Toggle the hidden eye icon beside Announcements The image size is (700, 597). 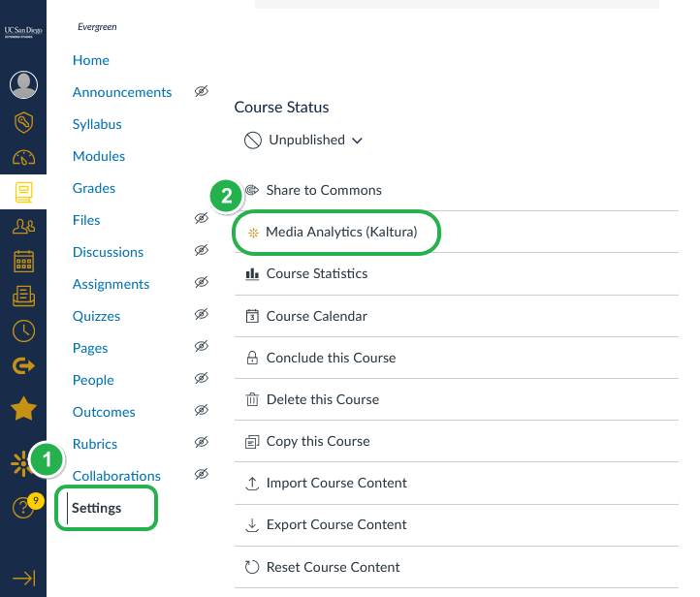click(x=201, y=91)
